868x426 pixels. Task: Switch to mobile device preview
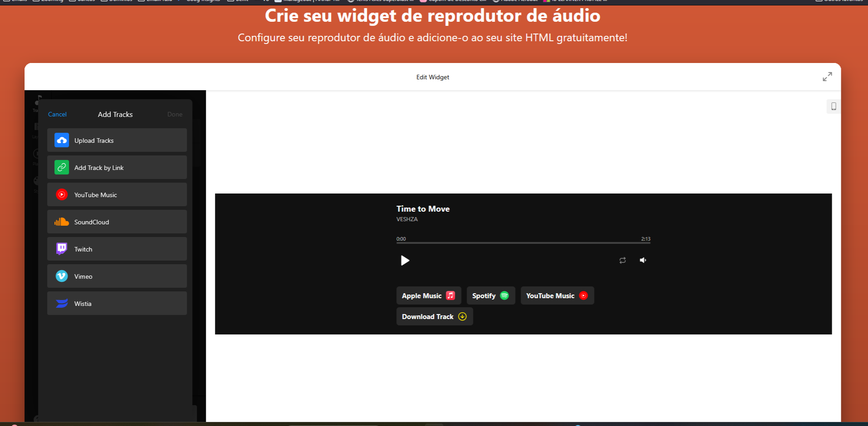(834, 106)
